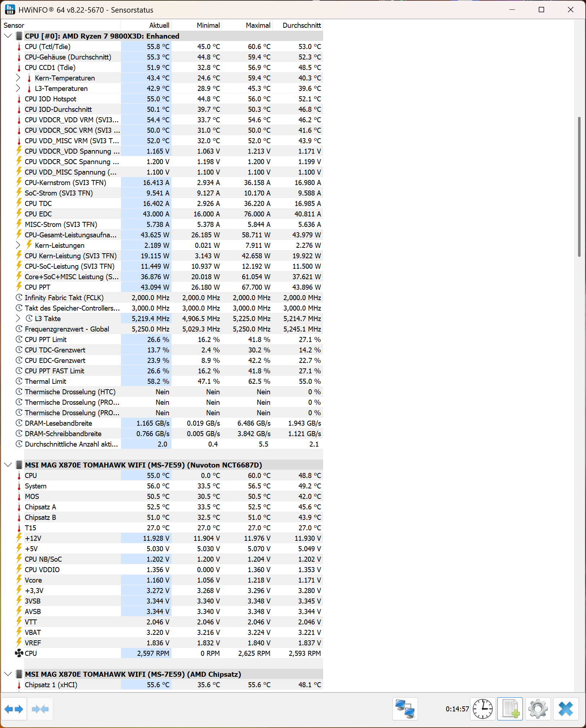Click the 58.2 % current Thermal Limit value
The height and width of the screenshot is (728, 586).
158,381
